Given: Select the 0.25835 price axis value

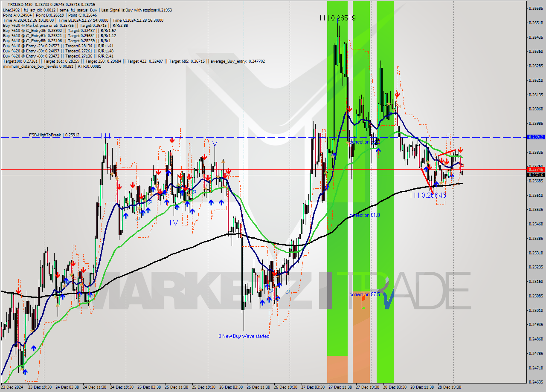Looking at the screenshot, I should pyautogui.click(x=536, y=152).
